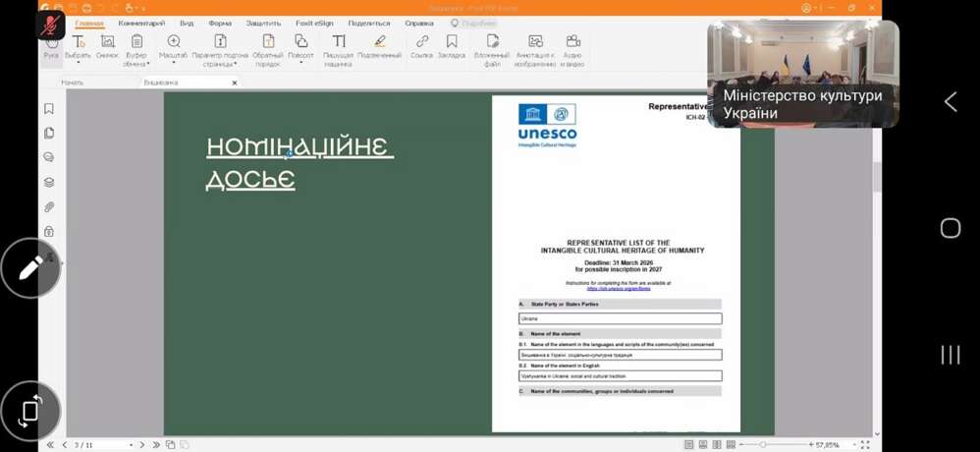Screen dimensions: 980x452
Task: Expand the Буфер обмена dropdown arrow
Action: 148,64
